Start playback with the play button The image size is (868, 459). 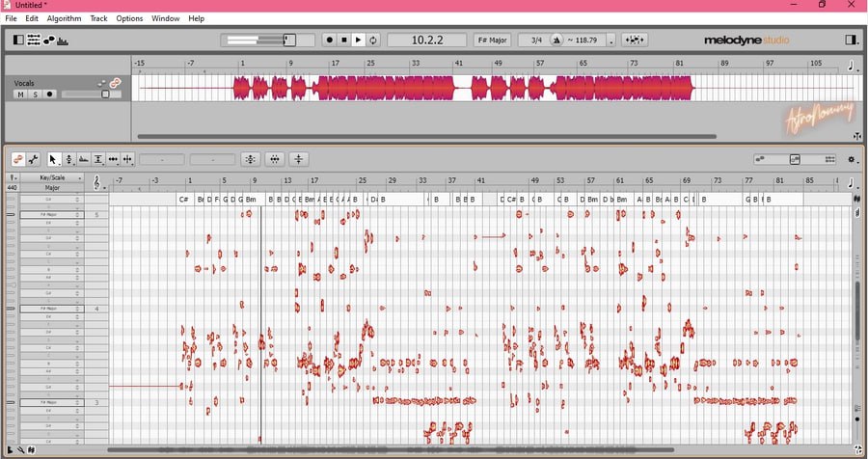pos(358,40)
